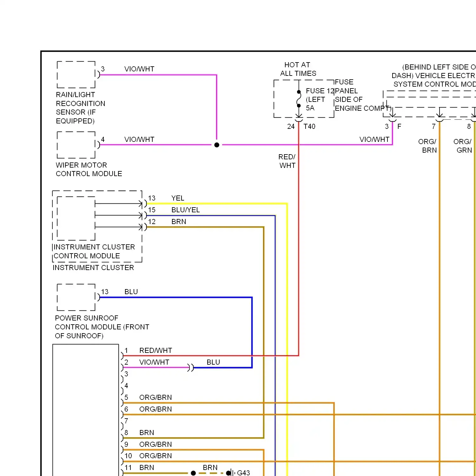Click the BRN wire label at pin 12
The height and width of the screenshot is (476, 476).
[179, 222]
